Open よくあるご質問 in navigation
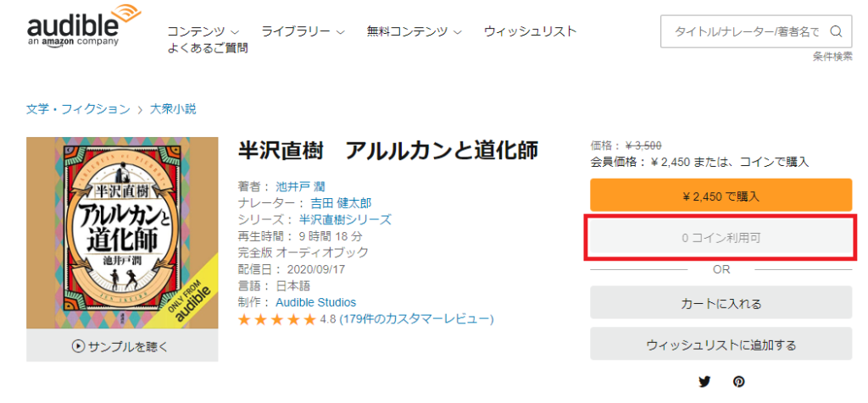 pos(208,48)
